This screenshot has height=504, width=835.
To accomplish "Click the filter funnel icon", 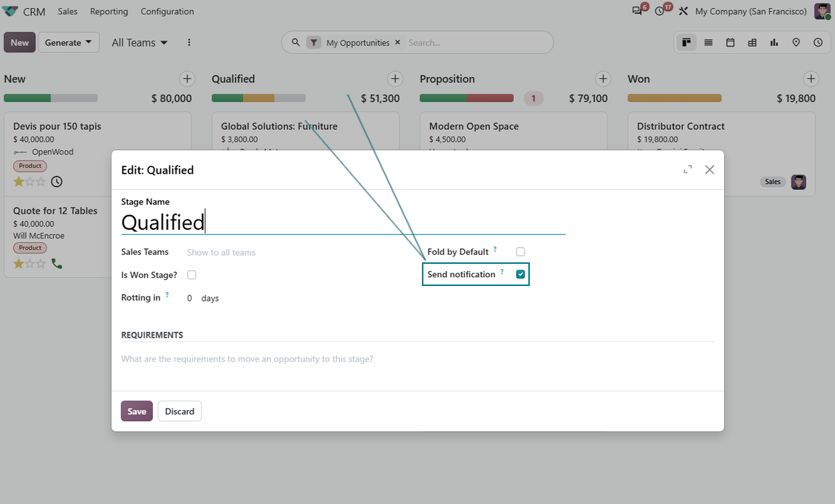I will coord(313,43).
